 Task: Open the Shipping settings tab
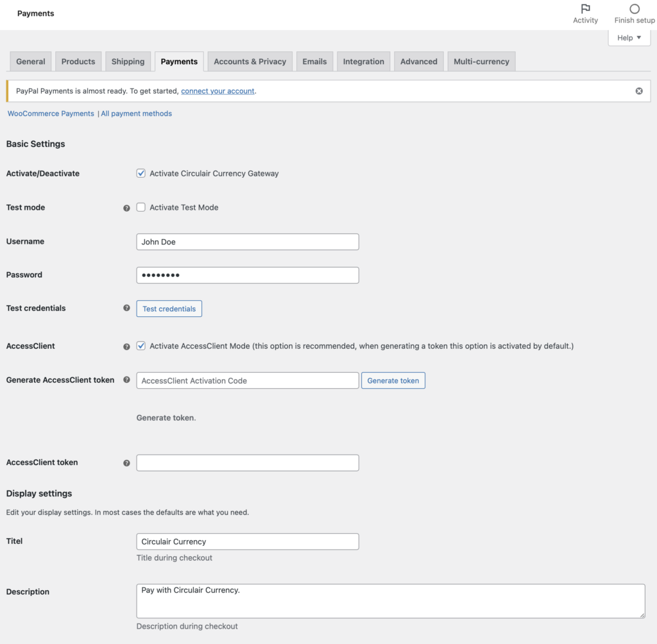click(128, 61)
